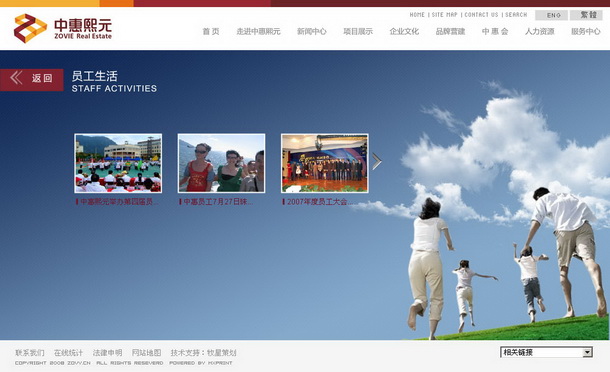Click the ZOVIE Real Estate logo
Screen dimensions: 610x372
(x=63, y=28)
